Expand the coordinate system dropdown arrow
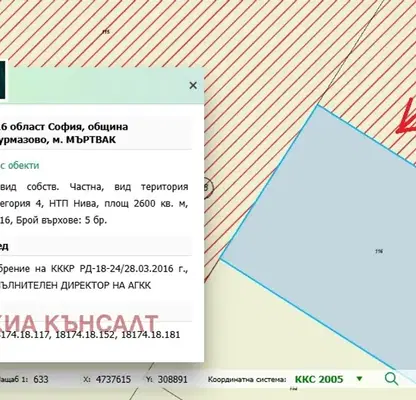Viewport: 416px width, 400px height. coord(359,379)
